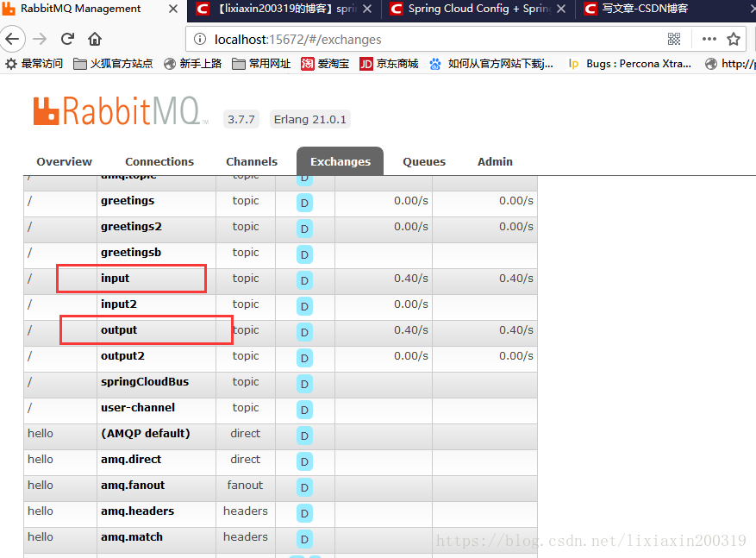Click the RabbitMQ logo
Image resolution: width=756 pixels, height=558 pixels.
point(121,111)
